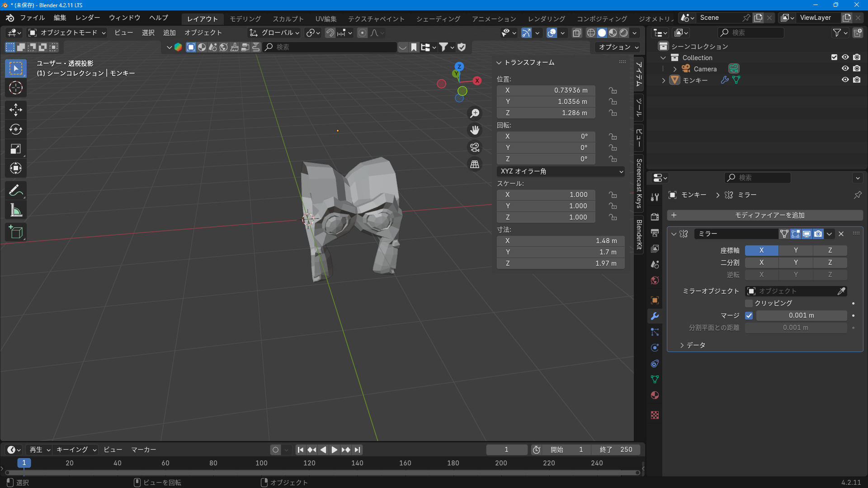Image resolution: width=868 pixels, height=488 pixels.
Task: Open the Options dropdown
Action: coord(618,47)
